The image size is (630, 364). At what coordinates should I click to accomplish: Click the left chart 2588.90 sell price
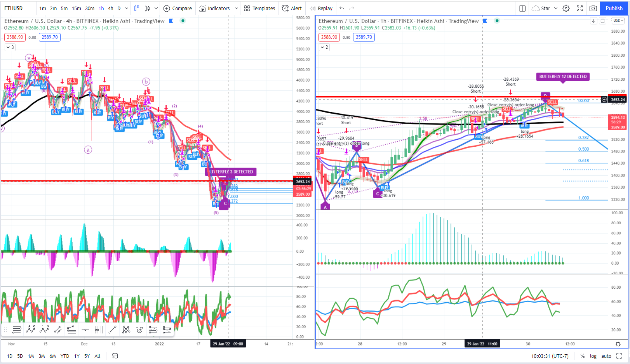click(15, 37)
